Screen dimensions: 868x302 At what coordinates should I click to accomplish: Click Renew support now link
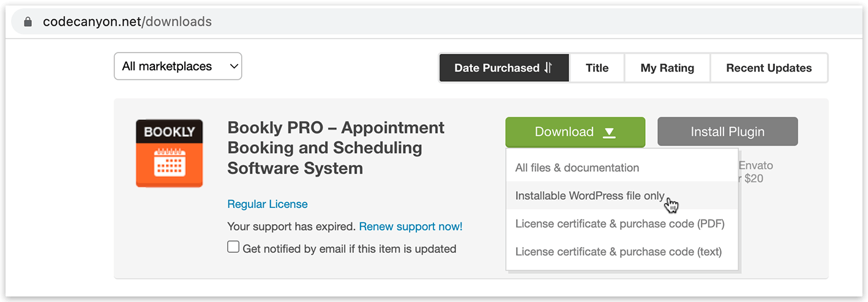tap(411, 226)
